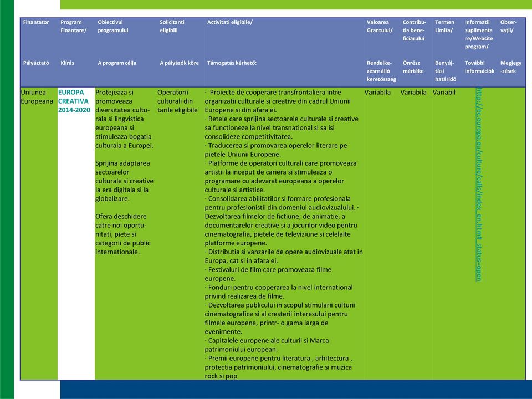This screenshot has width=532, height=399.
Task: Click the Hungarian label 'Pályáztató'
Action: click(x=36, y=63)
